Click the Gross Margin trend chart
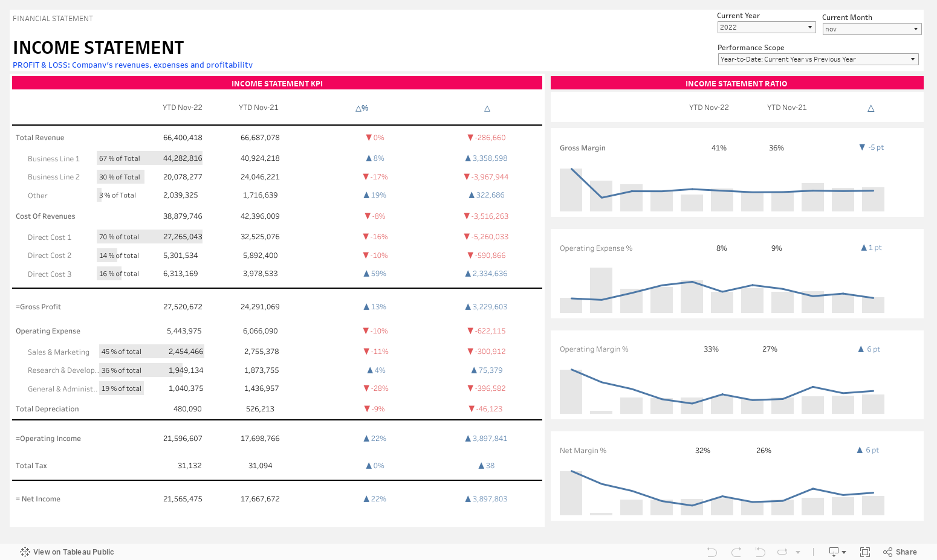Screen dimensions: 937x560 [722, 188]
